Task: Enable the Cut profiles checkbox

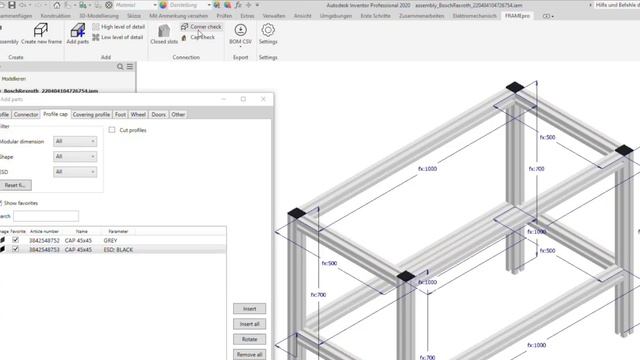Action: [x=112, y=130]
